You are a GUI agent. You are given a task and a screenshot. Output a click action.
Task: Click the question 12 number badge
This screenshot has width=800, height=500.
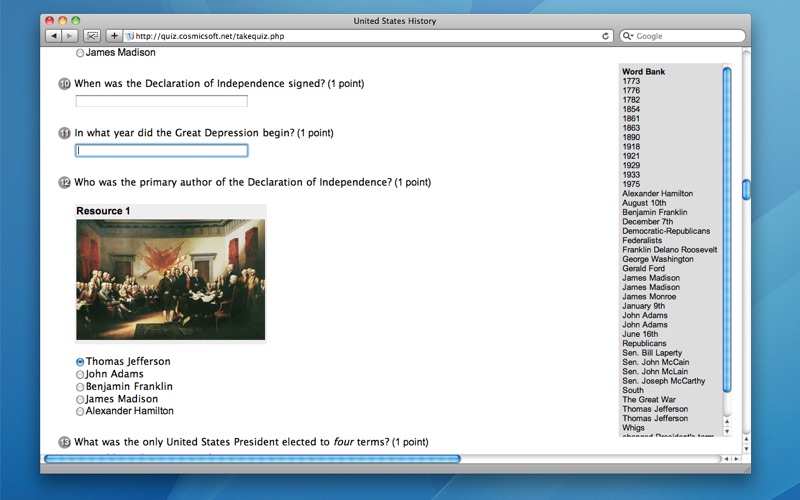tap(64, 182)
